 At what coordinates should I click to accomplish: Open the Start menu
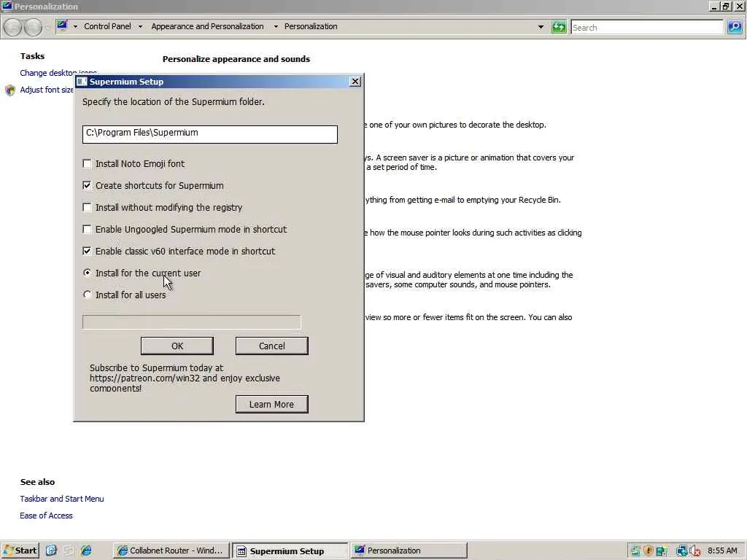[x=20, y=551]
